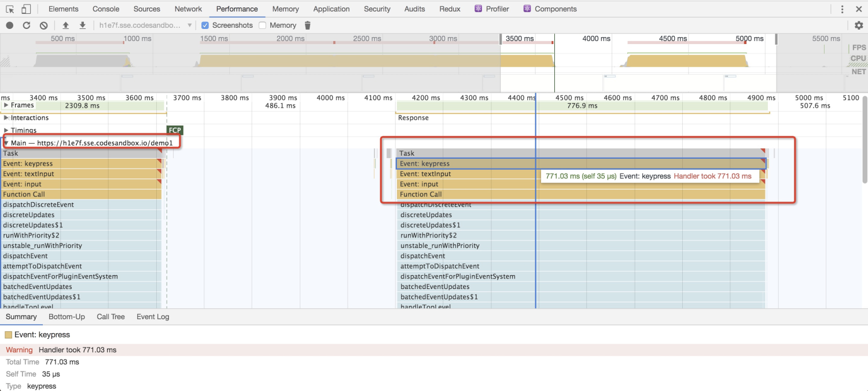Toggle the Memory checkbox in the toolbar
The height and width of the screenshot is (391, 868).
click(x=263, y=25)
